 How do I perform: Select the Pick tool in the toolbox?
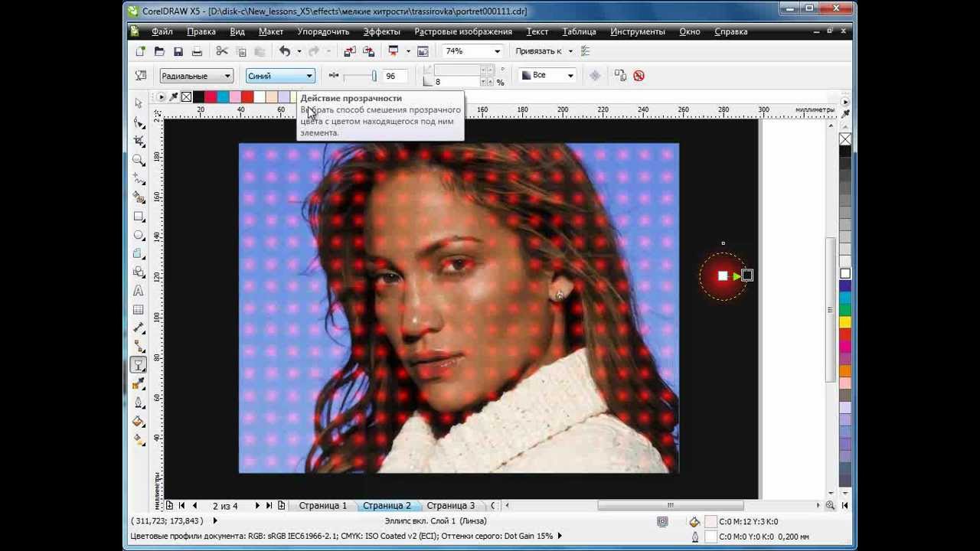(x=139, y=104)
